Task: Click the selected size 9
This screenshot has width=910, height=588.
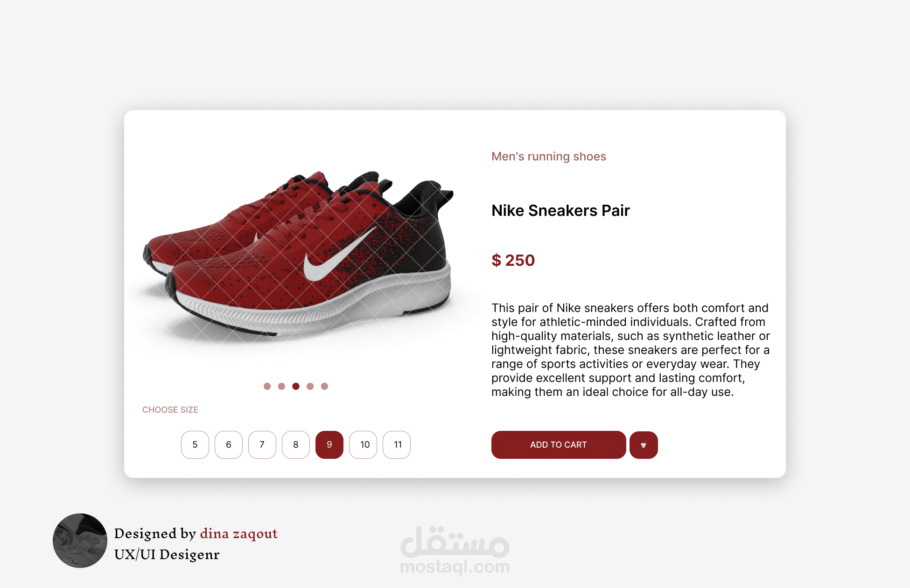Action: click(329, 445)
